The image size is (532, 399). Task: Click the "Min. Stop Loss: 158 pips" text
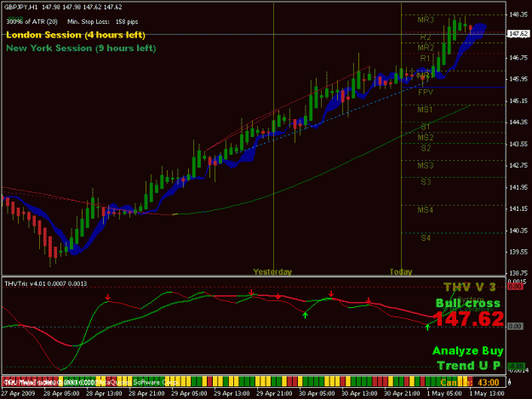coord(102,22)
